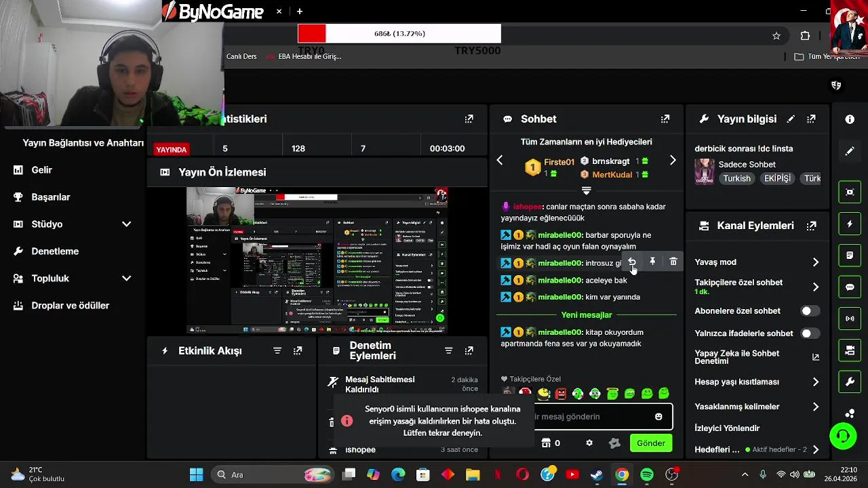The height and width of the screenshot is (488, 868).
Task: Open Yayın Bağlantısı ve Anahtarı item
Action: coord(83,143)
